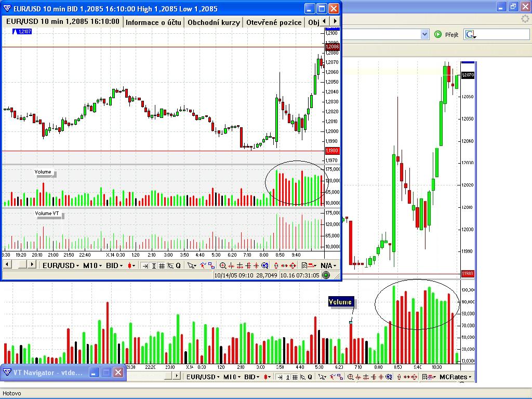
Task: Select pointer cursor tool in background chart toolbar
Action: 322,377
